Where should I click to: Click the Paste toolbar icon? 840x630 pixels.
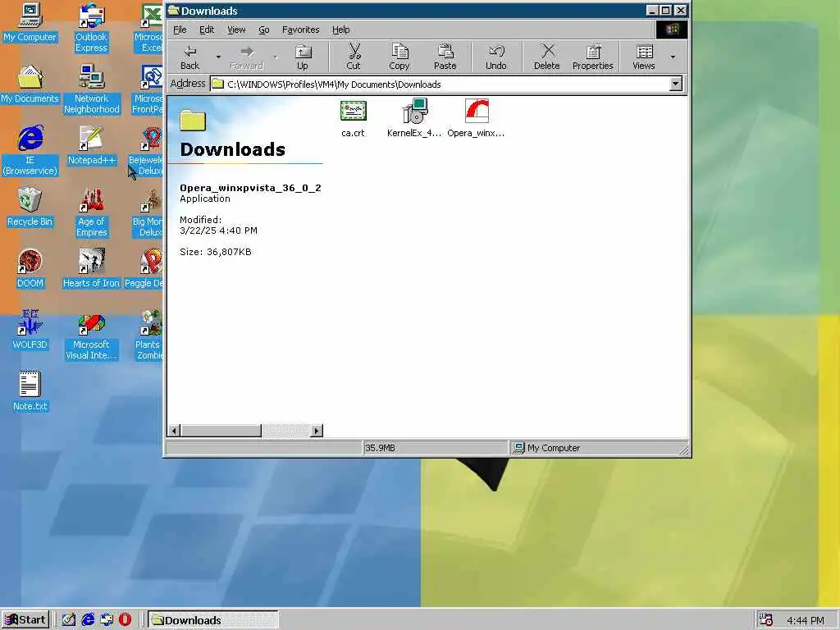[445, 57]
